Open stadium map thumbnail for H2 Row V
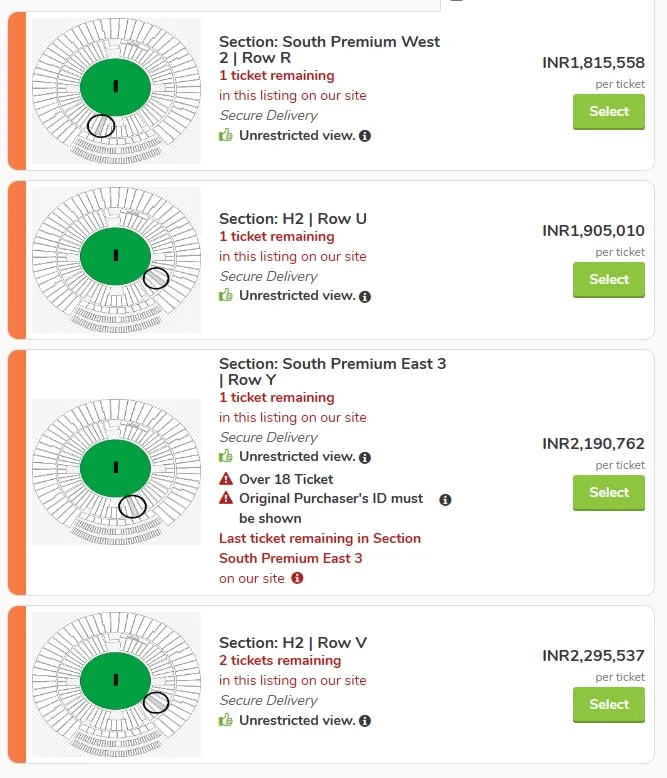The height and width of the screenshot is (778, 667). pyautogui.click(x=117, y=684)
